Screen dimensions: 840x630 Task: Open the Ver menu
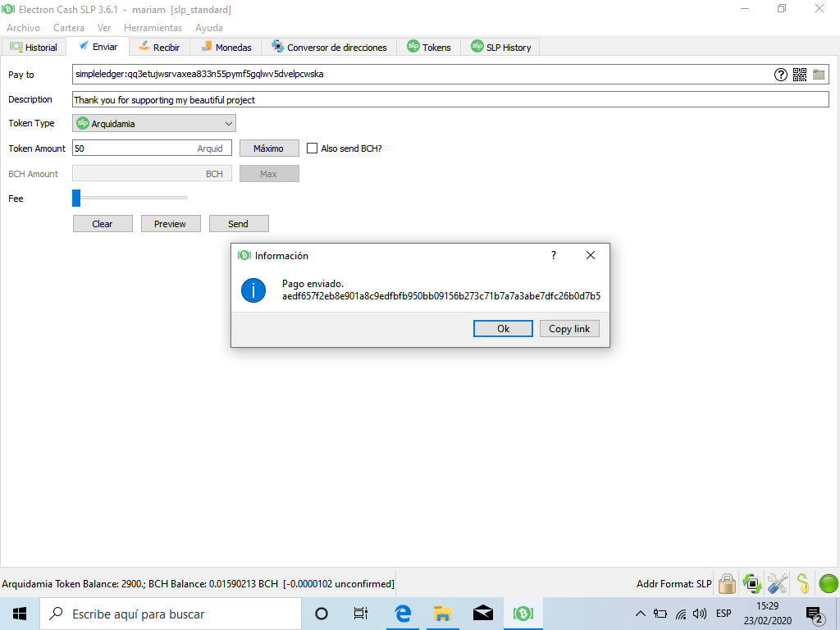(x=104, y=27)
